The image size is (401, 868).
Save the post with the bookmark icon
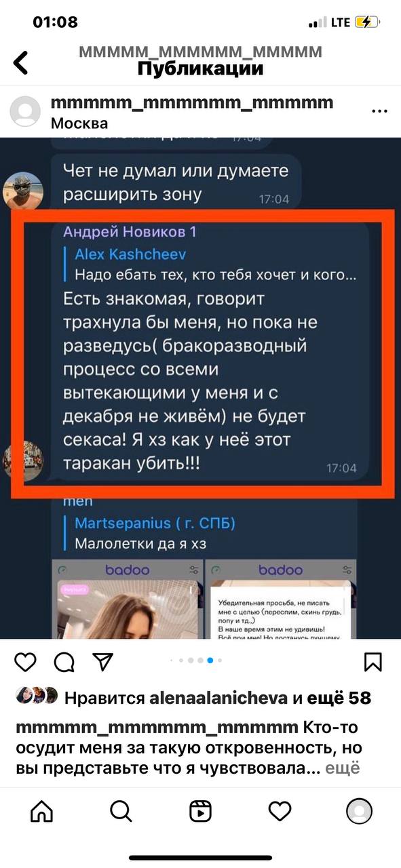pyautogui.click(x=374, y=661)
